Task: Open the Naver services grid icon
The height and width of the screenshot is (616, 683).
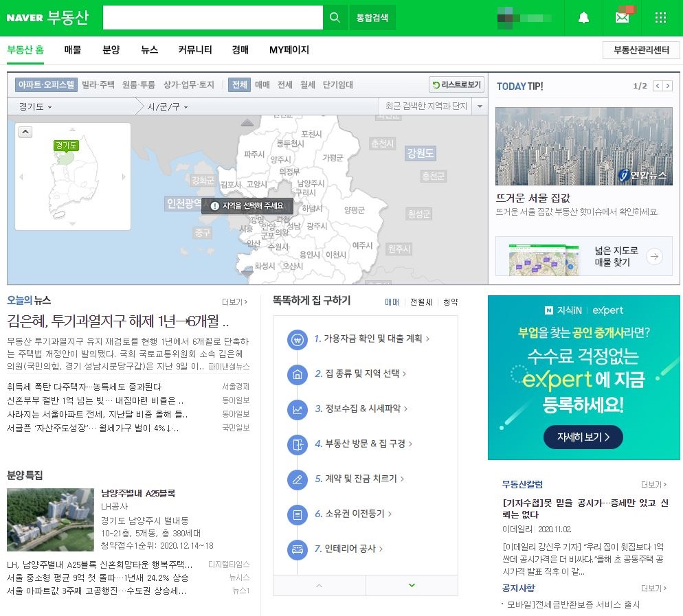Action: point(660,17)
